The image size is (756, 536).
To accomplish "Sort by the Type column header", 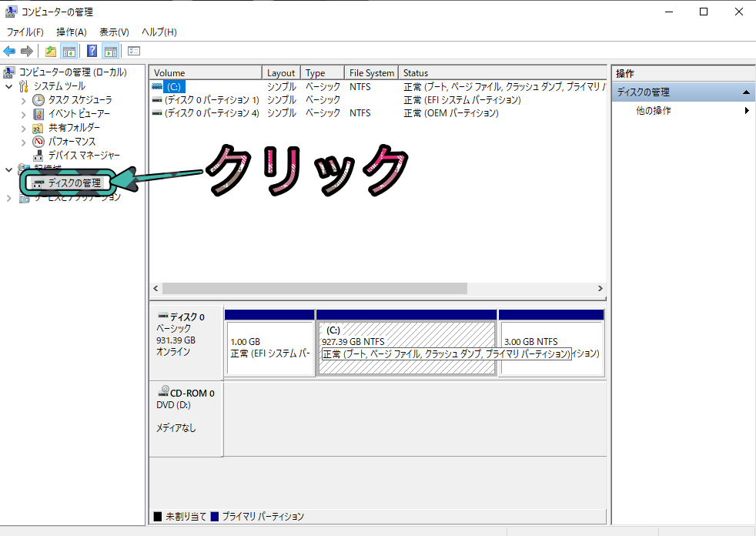I will coord(323,73).
